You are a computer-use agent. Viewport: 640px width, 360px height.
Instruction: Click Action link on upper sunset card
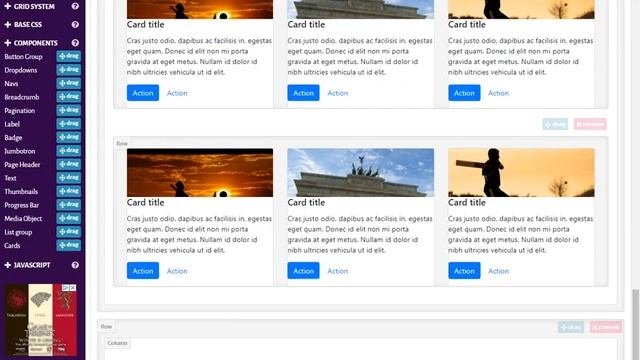tap(177, 93)
